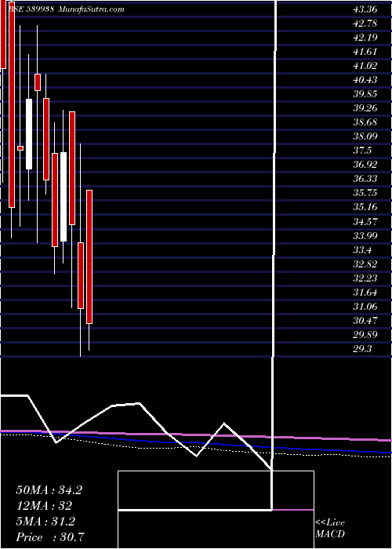Click the 38.68 axis value
Screen dimensions: 392x549
pyautogui.click(x=365, y=122)
